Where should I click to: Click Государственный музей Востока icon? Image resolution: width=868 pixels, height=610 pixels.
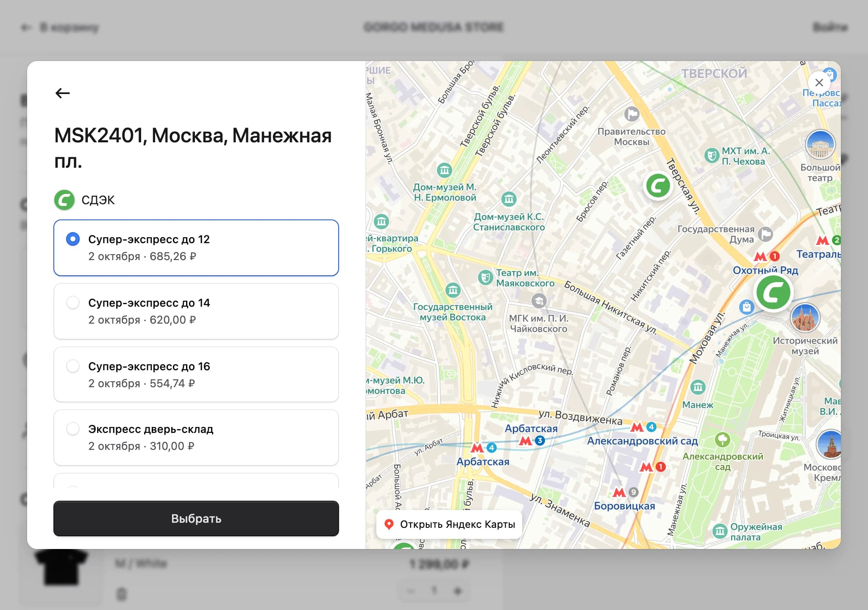(x=453, y=290)
